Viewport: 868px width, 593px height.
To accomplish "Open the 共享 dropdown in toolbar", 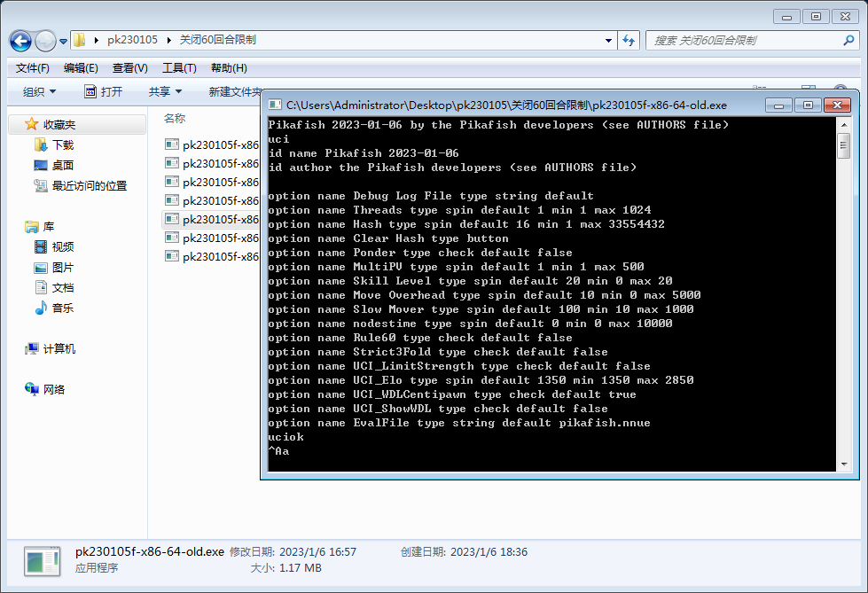I will click(165, 92).
